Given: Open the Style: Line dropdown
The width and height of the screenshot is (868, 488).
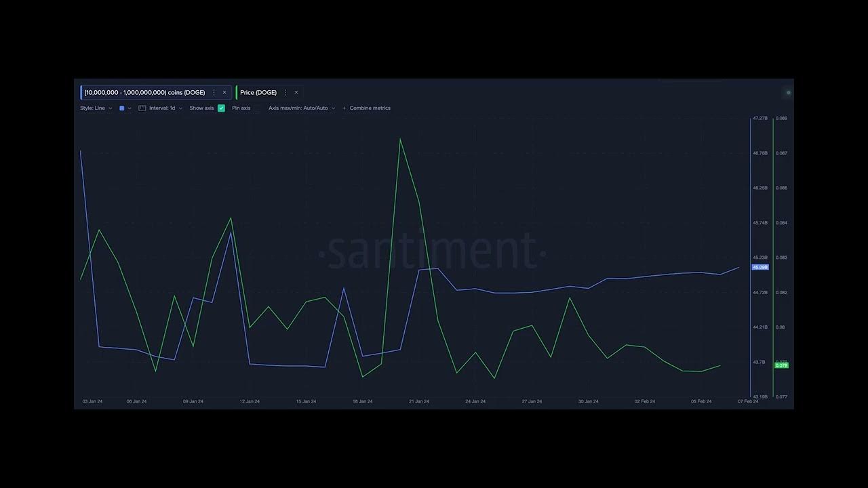Looking at the screenshot, I should 96,108.
